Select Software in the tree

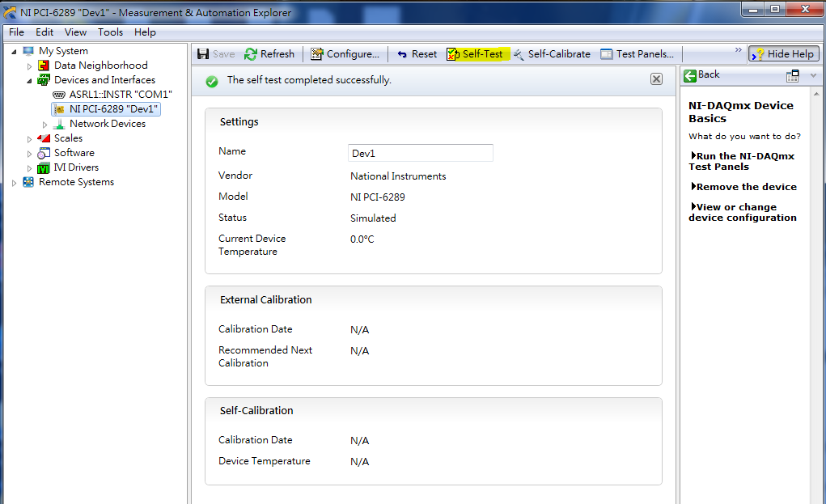[x=74, y=153]
